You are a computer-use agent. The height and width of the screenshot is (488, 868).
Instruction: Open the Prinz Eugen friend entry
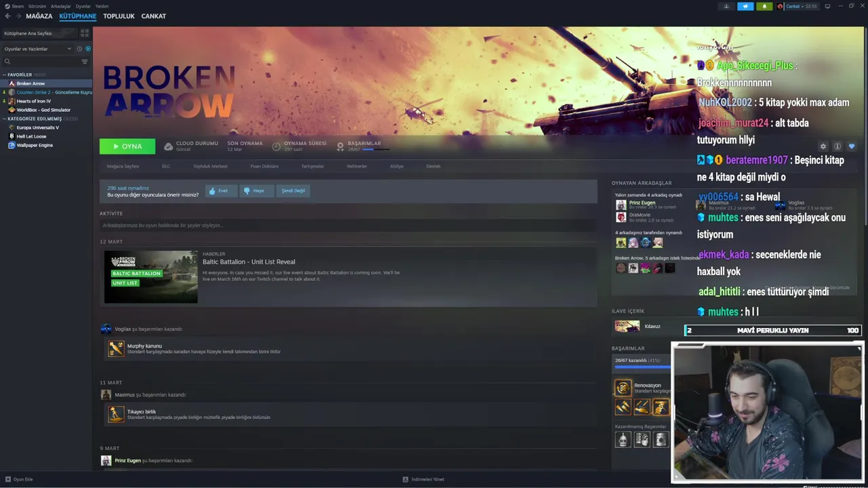pos(646,205)
